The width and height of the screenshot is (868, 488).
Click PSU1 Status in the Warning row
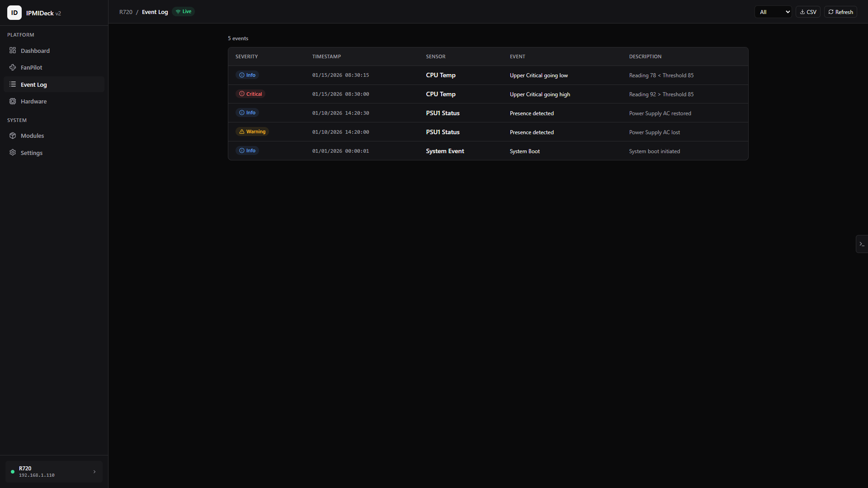(443, 132)
